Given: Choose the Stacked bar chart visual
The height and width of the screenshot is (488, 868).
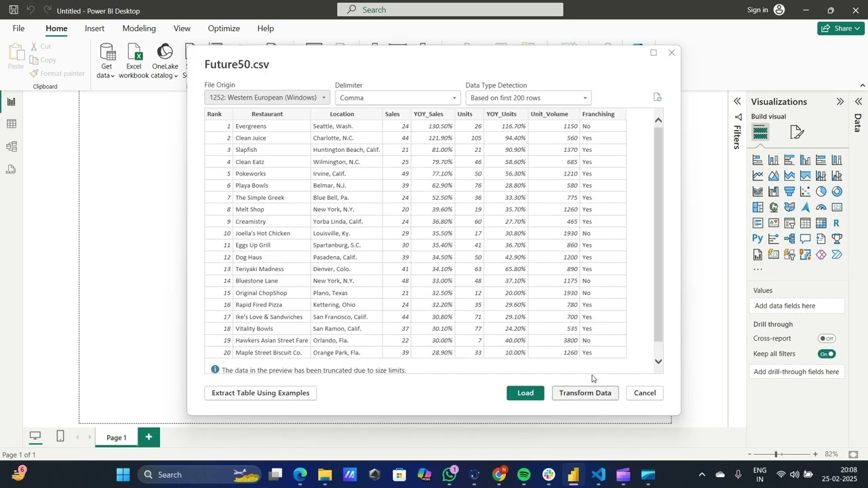Looking at the screenshot, I should [757, 160].
